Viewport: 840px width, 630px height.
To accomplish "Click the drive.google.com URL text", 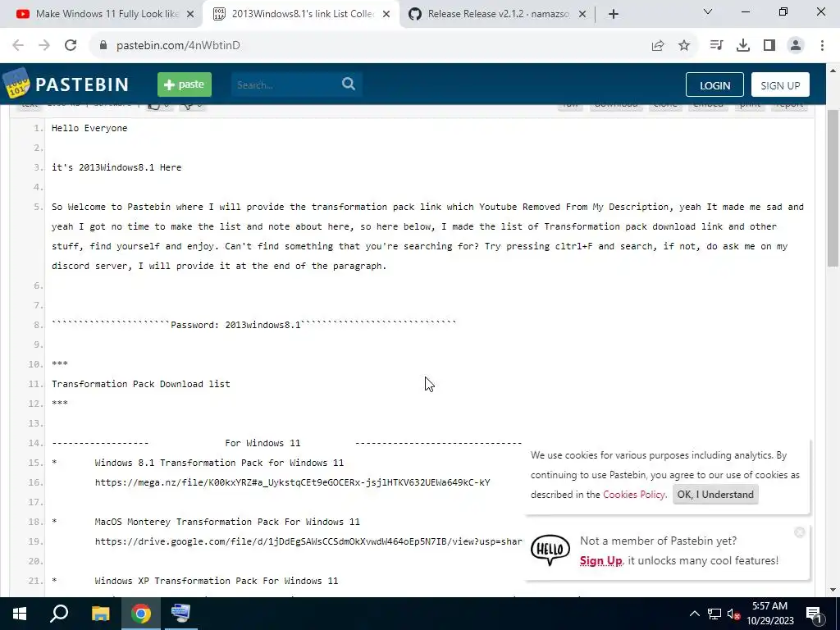I will point(308,541).
